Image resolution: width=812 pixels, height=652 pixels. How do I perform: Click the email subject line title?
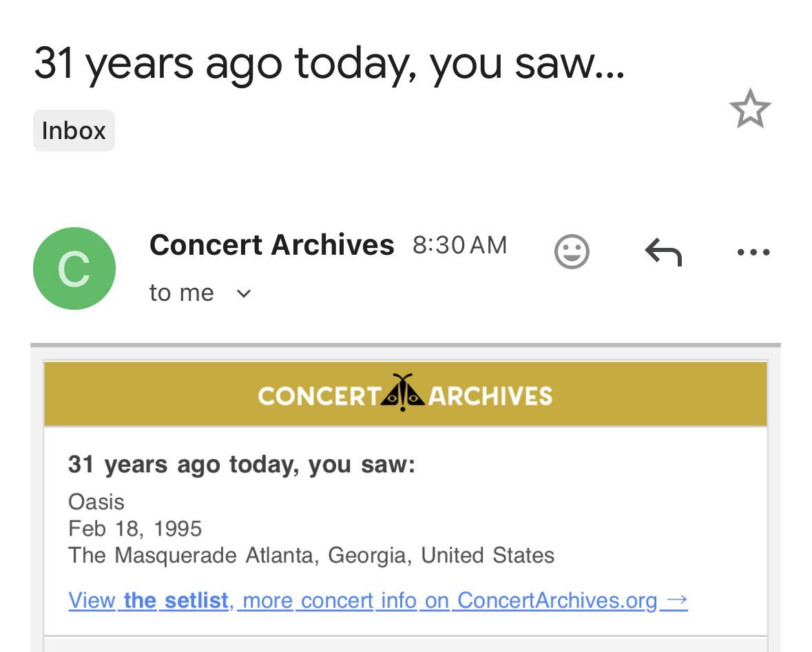coord(329,63)
